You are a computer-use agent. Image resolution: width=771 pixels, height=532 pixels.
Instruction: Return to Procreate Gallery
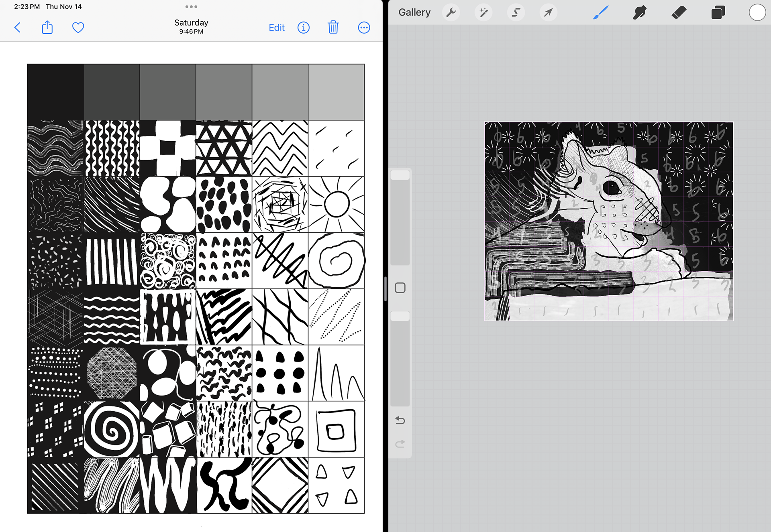[x=414, y=12]
